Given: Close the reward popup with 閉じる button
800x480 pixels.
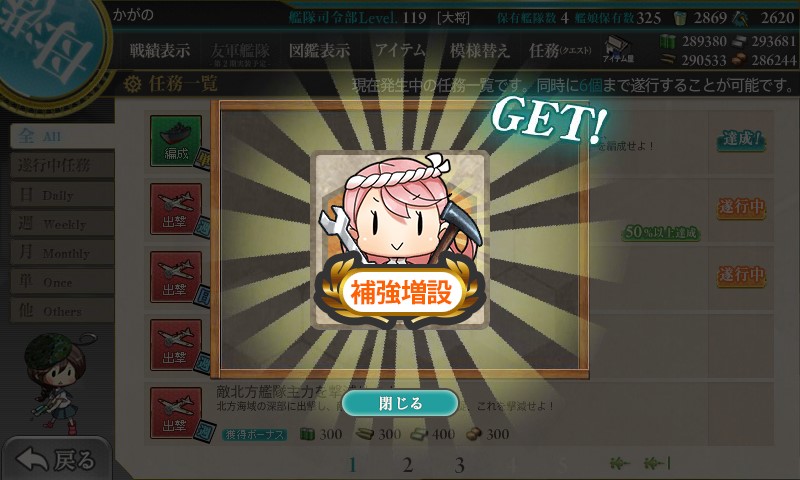Looking at the screenshot, I should 399,403.
